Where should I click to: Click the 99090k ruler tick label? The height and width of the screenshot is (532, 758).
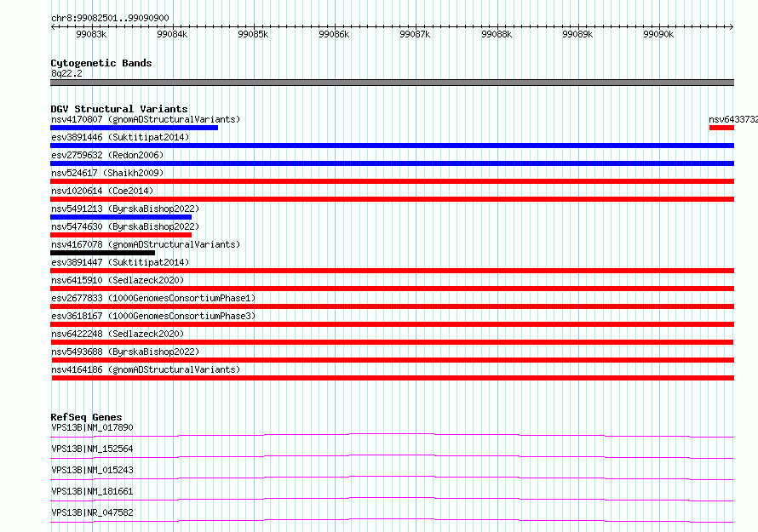coord(658,34)
